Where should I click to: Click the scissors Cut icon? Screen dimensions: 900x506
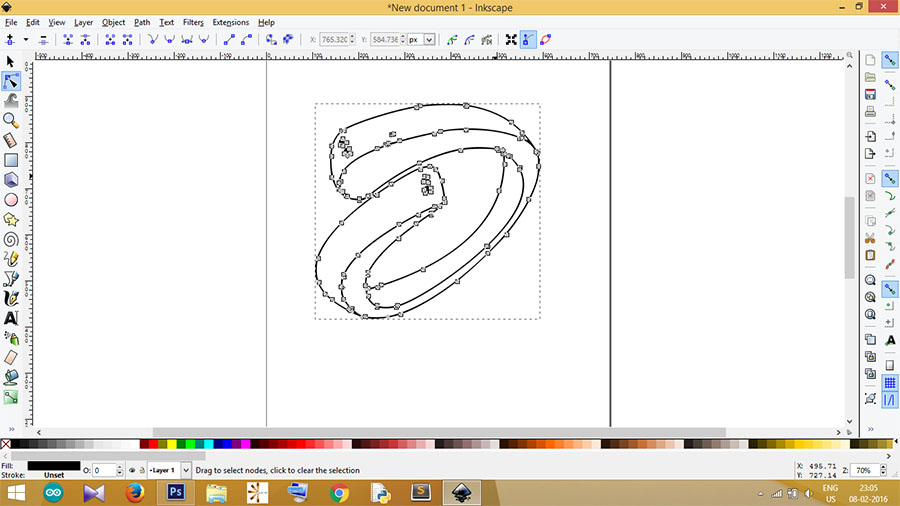coord(870,237)
